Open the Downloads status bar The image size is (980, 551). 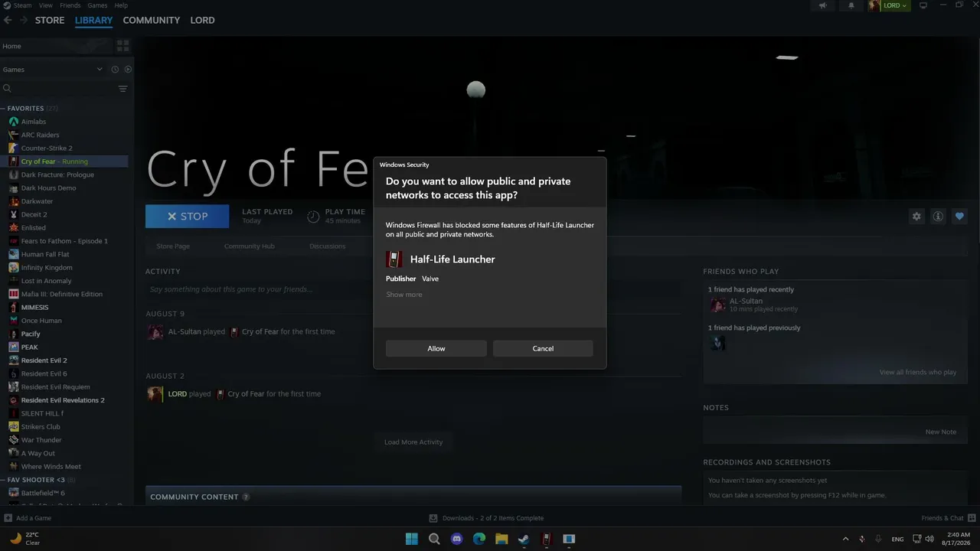click(x=486, y=518)
